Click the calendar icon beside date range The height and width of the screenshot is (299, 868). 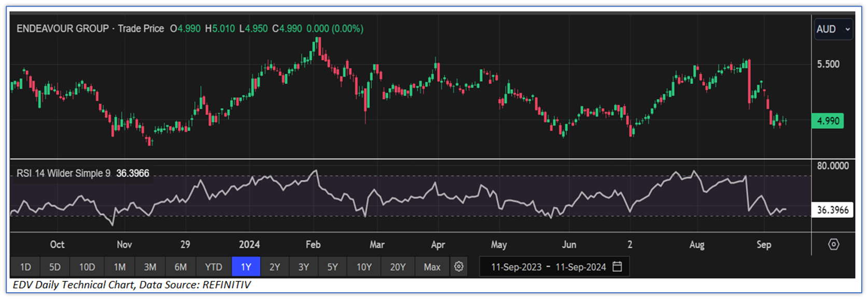pos(617,267)
